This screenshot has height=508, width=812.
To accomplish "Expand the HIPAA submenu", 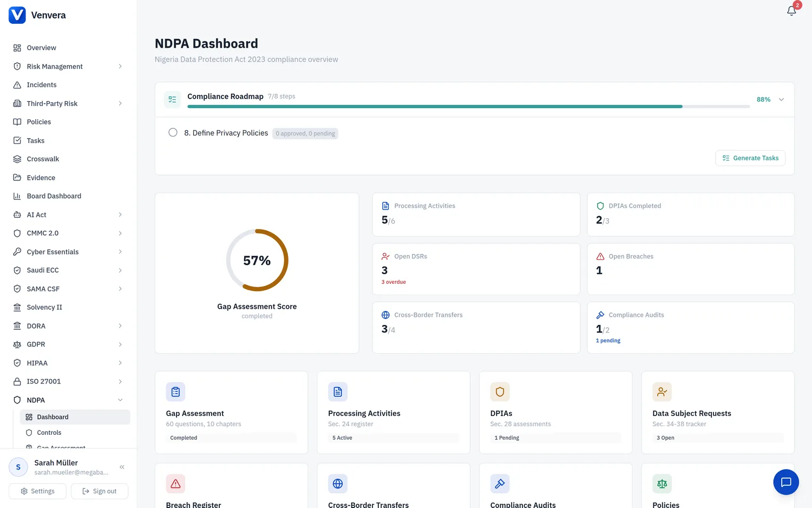I will (x=120, y=363).
